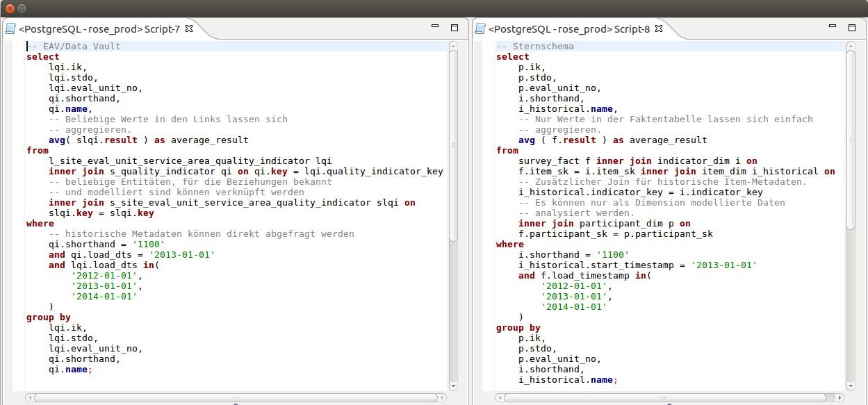The width and height of the screenshot is (868, 405).
Task: Maximize the Script-7 editor pane
Action: [x=455, y=28]
